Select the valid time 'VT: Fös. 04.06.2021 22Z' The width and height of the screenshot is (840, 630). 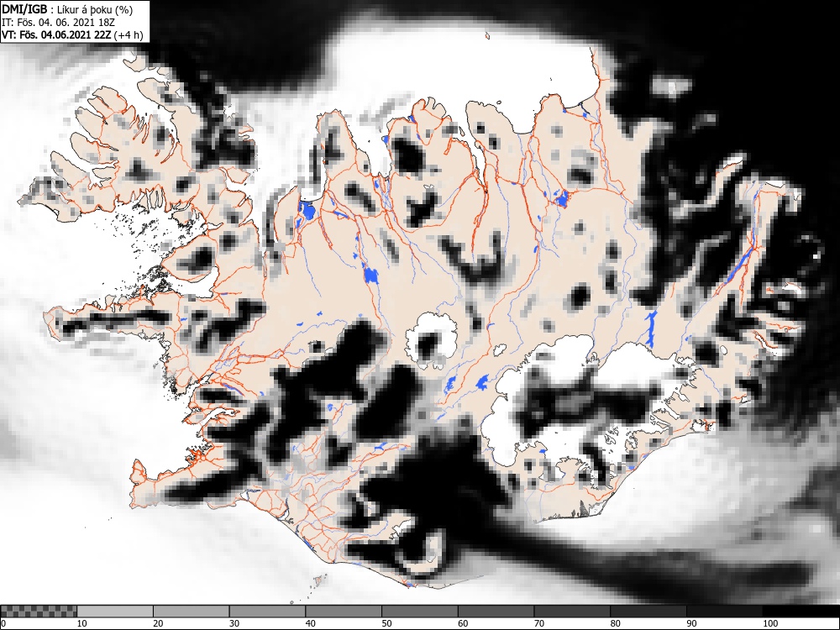[x=57, y=35]
